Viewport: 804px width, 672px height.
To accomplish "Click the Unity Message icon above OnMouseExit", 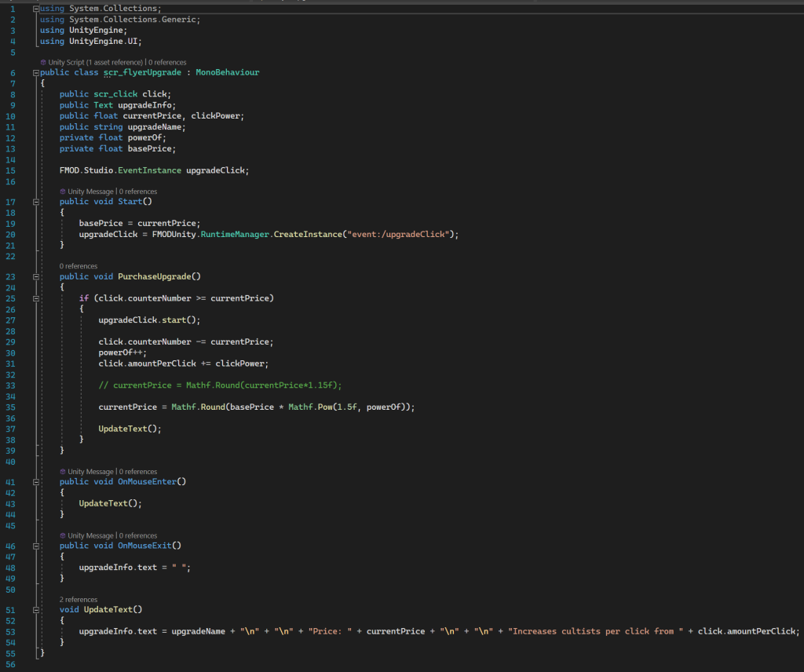I will point(63,535).
